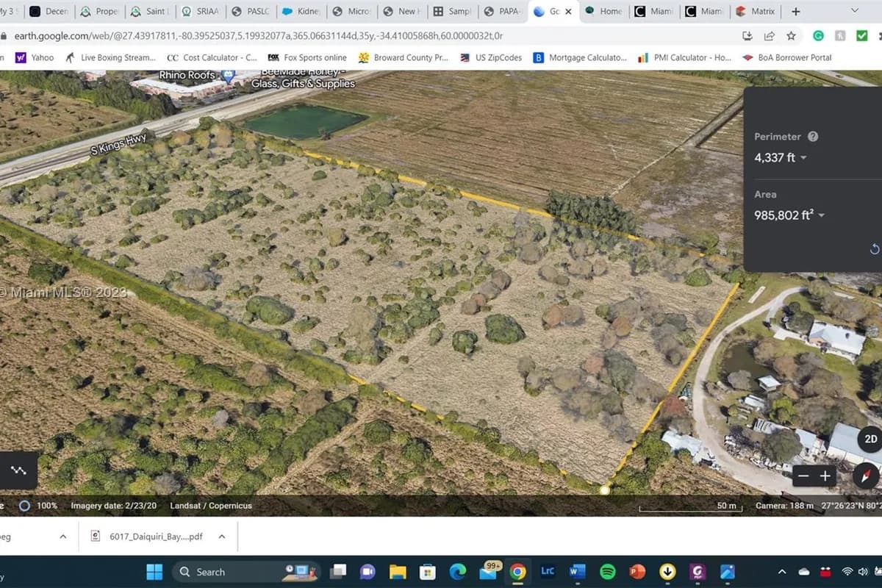The width and height of the screenshot is (882, 588).
Task: Zoom in with the plus button
Action: tap(824, 476)
